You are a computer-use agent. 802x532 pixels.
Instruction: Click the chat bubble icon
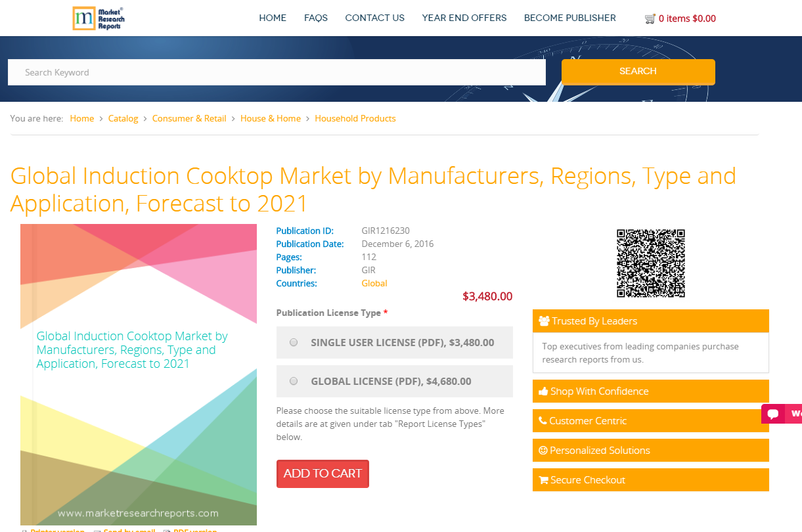click(773, 414)
